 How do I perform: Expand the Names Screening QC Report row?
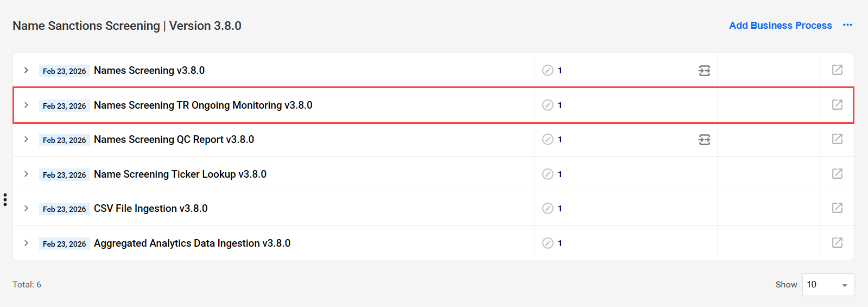tap(26, 139)
